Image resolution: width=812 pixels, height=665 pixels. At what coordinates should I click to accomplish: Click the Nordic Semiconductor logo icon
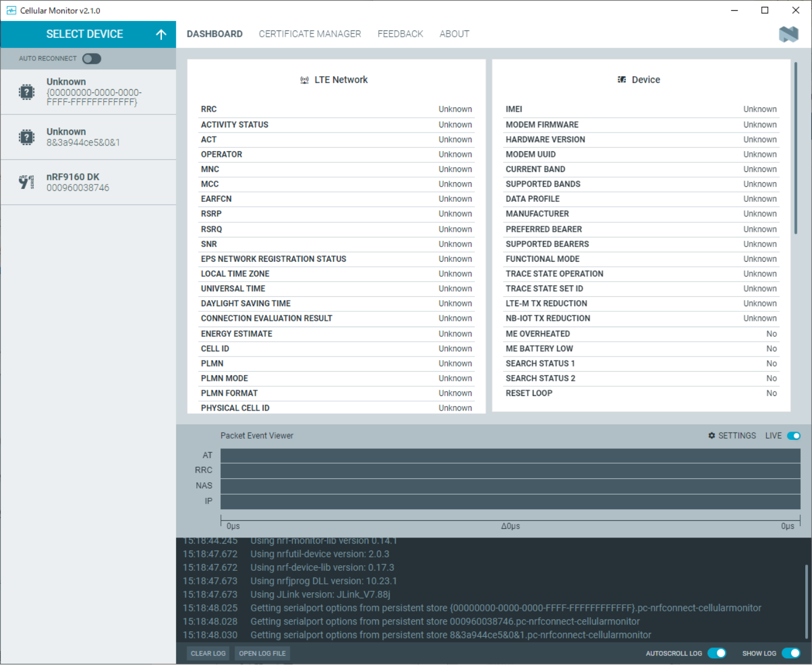788,34
